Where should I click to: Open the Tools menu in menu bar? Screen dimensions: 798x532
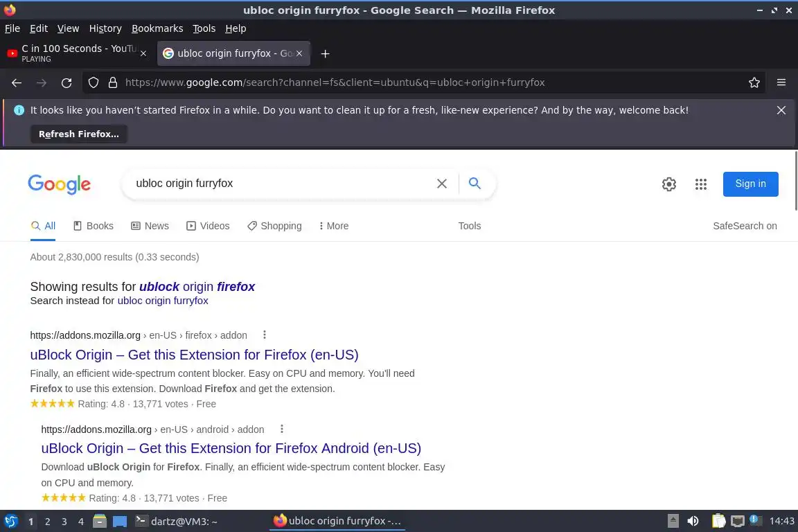[204, 28]
